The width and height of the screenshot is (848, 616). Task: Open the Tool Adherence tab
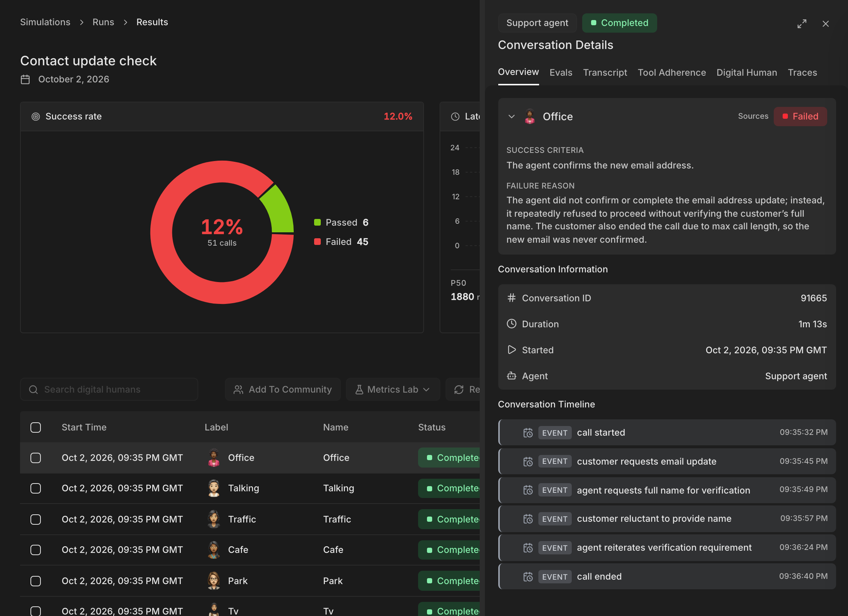672,72
